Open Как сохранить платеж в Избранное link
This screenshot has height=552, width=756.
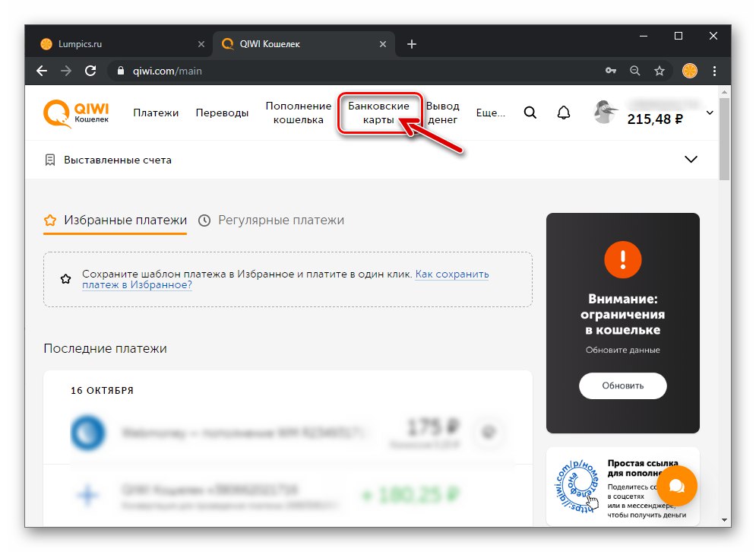click(x=286, y=279)
